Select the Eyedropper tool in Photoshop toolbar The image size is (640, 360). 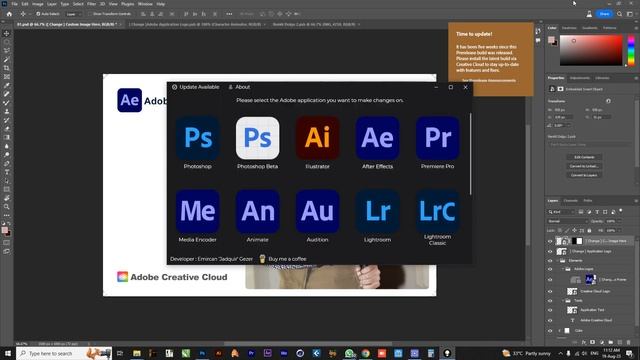(x=7, y=85)
